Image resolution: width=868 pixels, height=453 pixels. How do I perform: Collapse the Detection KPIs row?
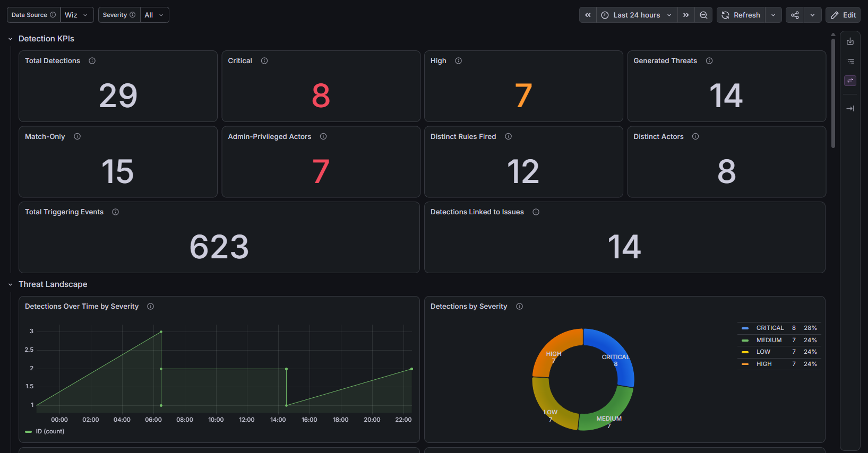[10, 39]
